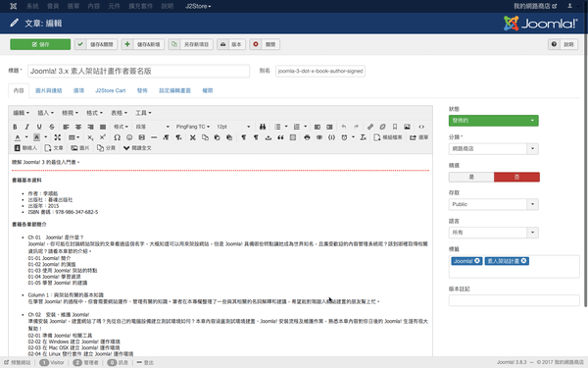
Task: Copy selection with copy icon
Action: click(x=205, y=137)
